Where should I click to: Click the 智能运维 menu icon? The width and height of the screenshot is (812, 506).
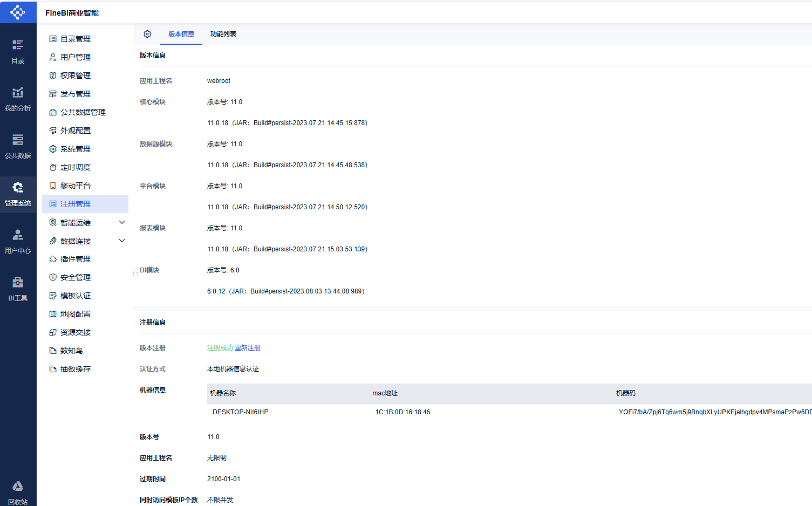tap(53, 222)
